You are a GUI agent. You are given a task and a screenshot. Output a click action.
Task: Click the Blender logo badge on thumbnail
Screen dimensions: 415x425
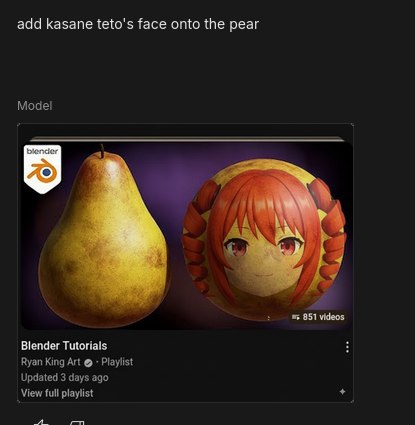tap(42, 169)
